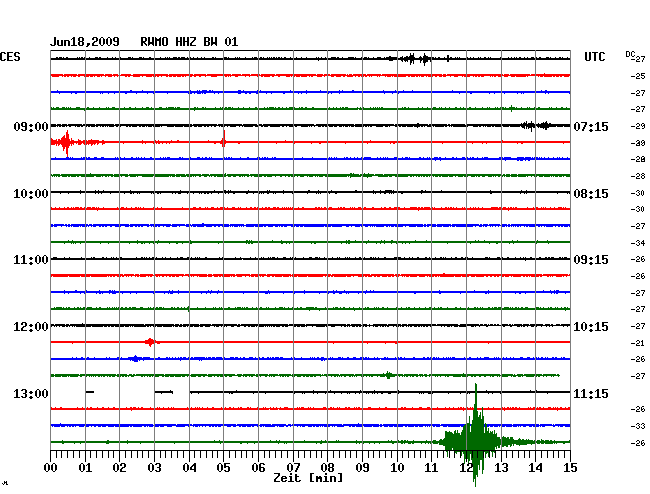Click x-axis minute label 06
Image resolution: width=650 pixels, height=494 pixels.
[x=258, y=467]
